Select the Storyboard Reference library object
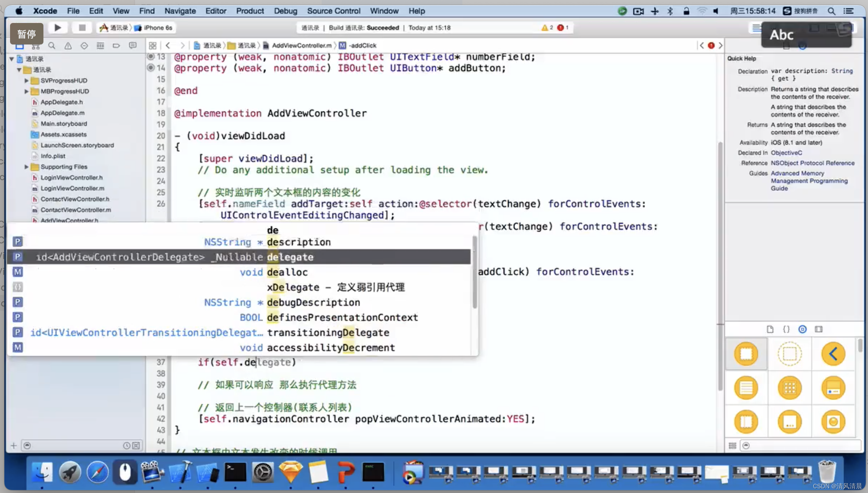 point(789,354)
